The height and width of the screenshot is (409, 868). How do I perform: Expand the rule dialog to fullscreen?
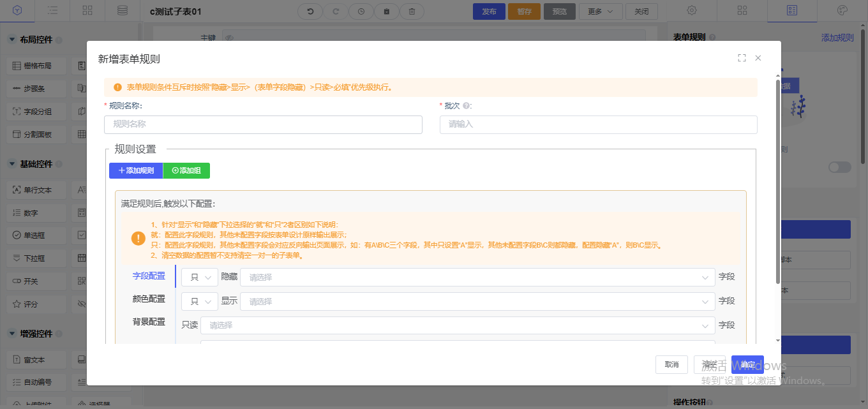tap(742, 58)
